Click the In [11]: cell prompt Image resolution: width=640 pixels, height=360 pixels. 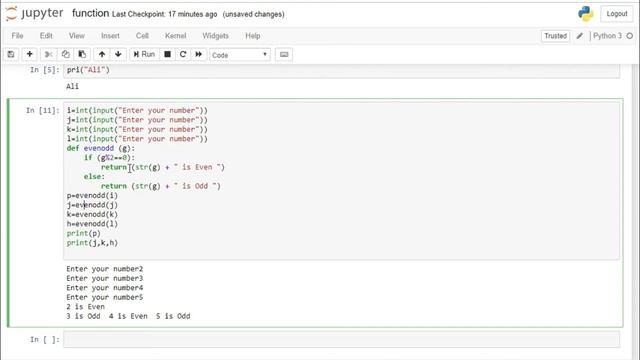tap(43, 110)
